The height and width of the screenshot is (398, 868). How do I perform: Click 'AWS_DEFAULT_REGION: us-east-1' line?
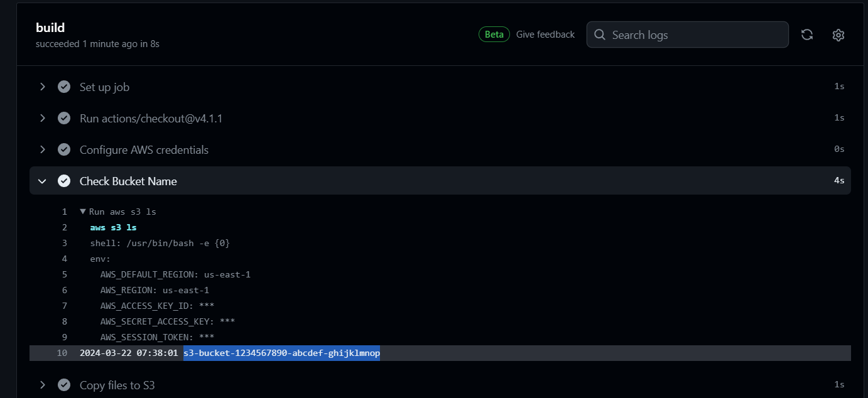[x=175, y=274]
